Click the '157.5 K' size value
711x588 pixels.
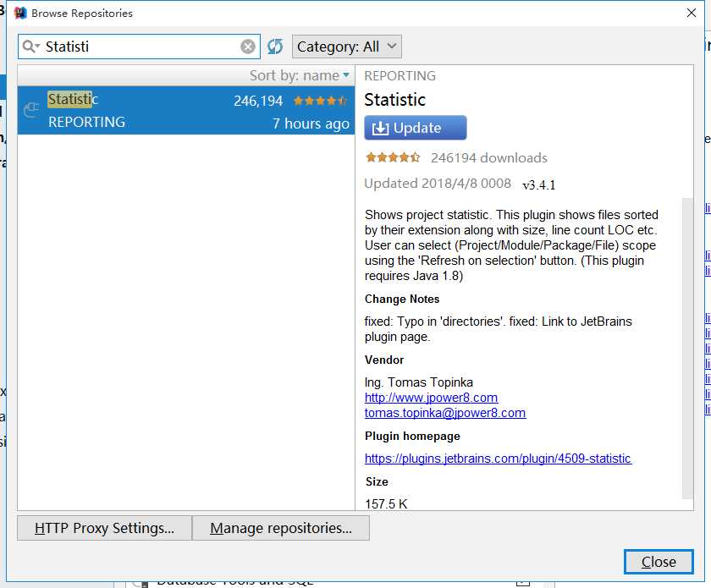coord(386,503)
